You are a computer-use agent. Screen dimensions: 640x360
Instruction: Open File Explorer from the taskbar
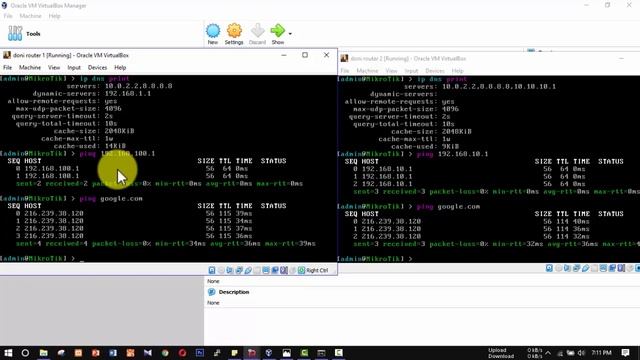(x=43, y=353)
